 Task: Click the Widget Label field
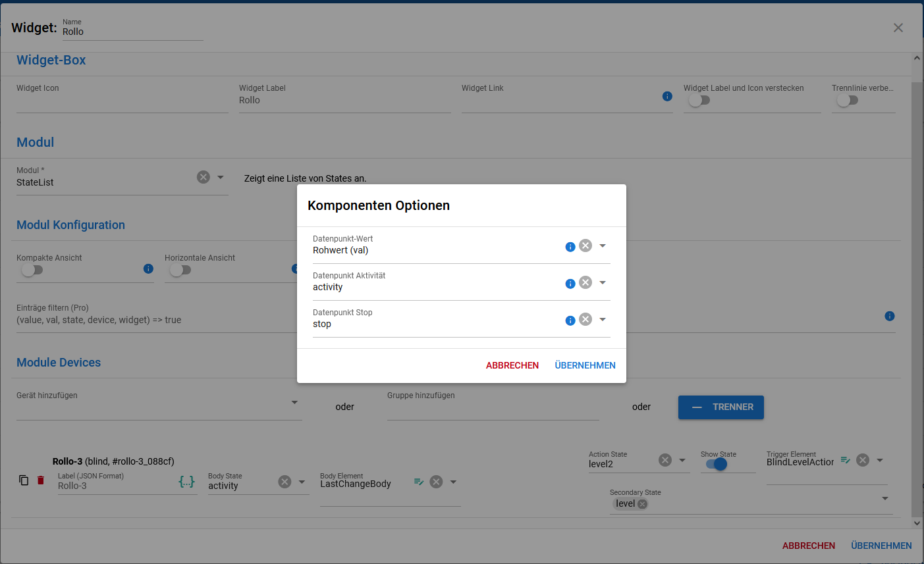(345, 97)
